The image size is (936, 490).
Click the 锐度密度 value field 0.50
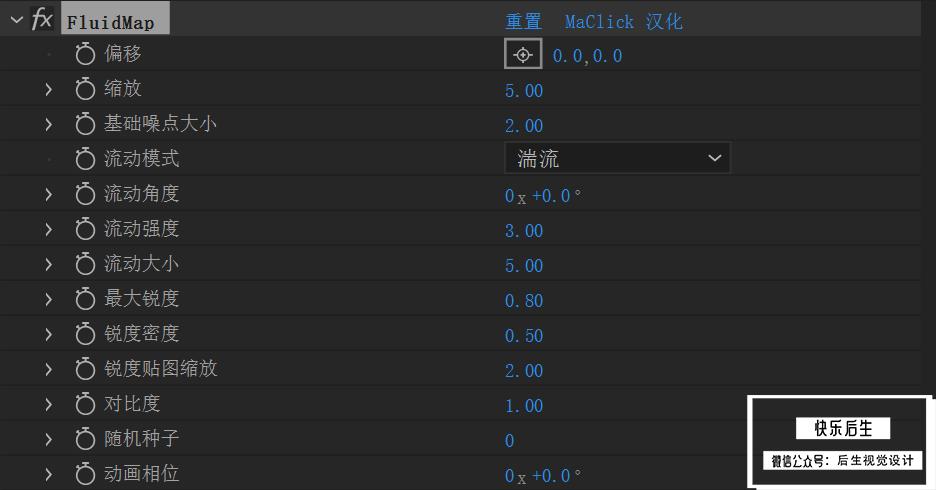click(x=524, y=336)
